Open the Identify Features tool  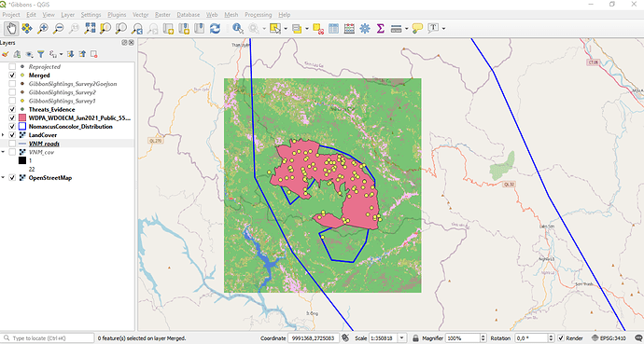pos(237,28)
